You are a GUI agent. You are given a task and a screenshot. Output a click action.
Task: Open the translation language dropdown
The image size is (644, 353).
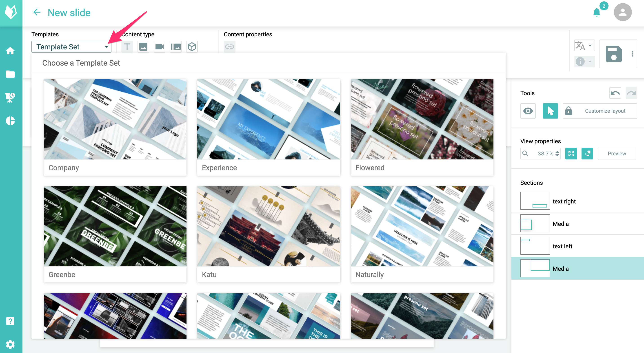[x=584, y=45]
